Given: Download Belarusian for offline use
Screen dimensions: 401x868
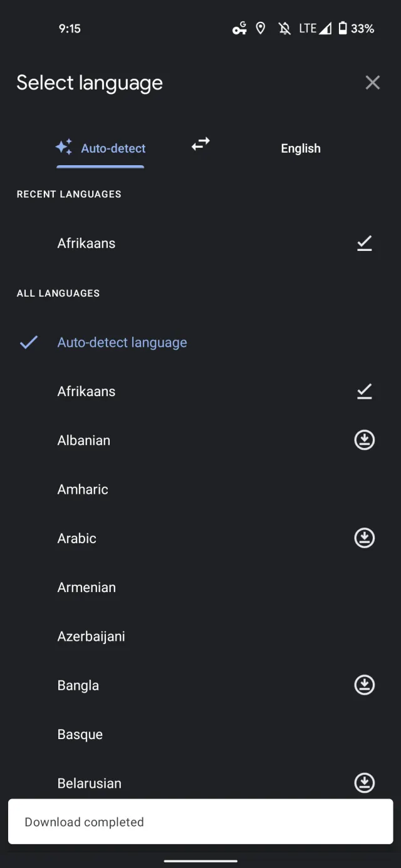Looking at the screenshot, I should tap(364, 783).
